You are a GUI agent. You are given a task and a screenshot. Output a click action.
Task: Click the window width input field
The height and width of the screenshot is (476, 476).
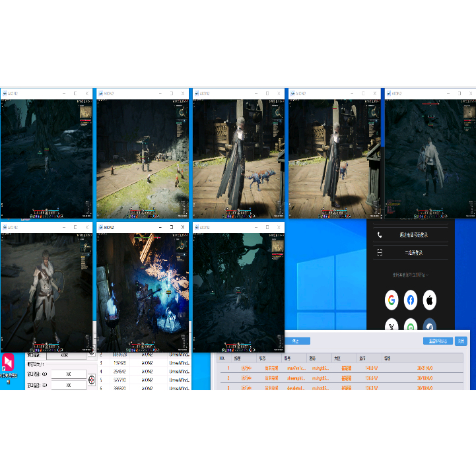(x=69, y=374)
